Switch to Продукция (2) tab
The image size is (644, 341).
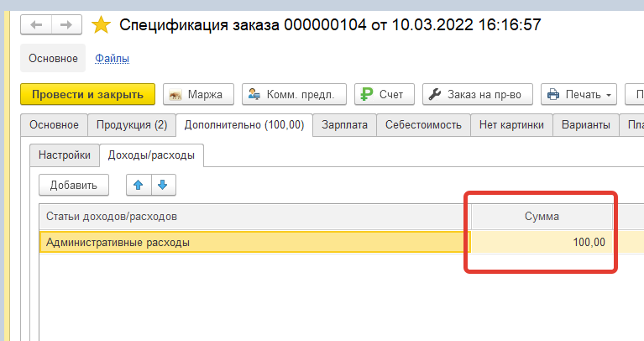point(132,125)
